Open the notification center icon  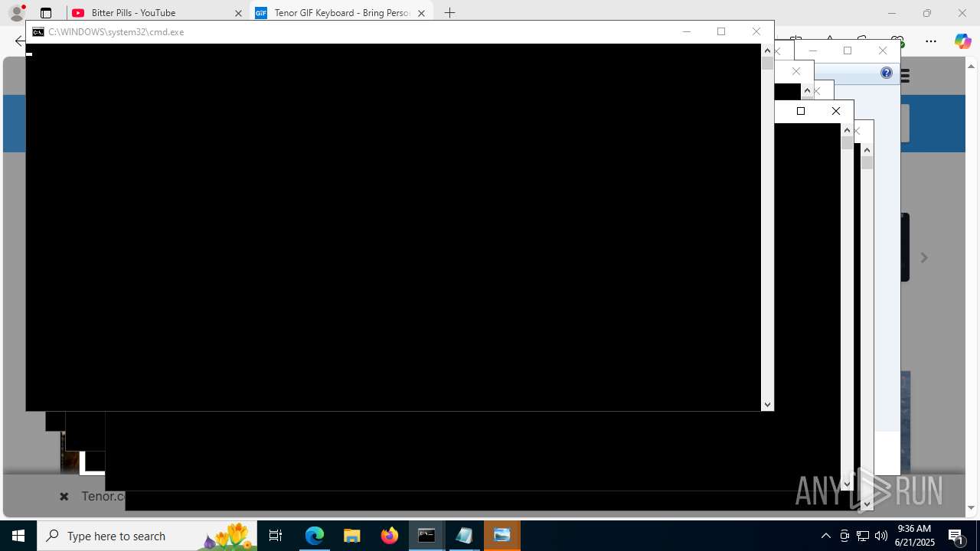(956, 536)
